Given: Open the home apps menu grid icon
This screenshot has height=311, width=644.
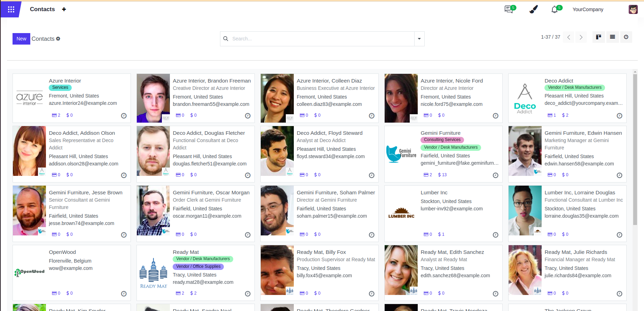Looking at the screenshot, I should pyautogui.click(x=11, y=9).
